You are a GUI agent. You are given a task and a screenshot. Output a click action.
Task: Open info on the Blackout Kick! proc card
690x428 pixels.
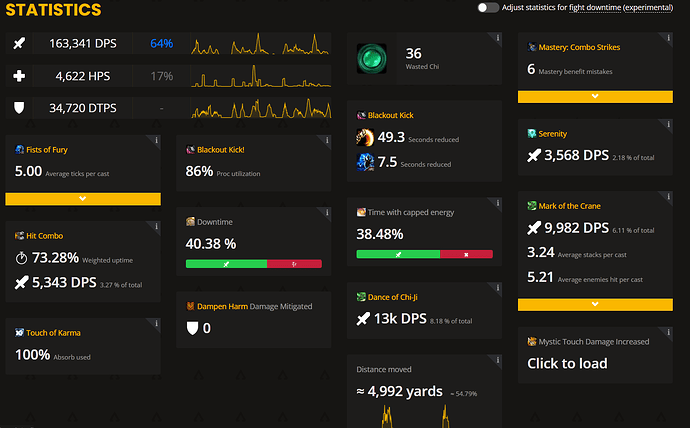327,140
